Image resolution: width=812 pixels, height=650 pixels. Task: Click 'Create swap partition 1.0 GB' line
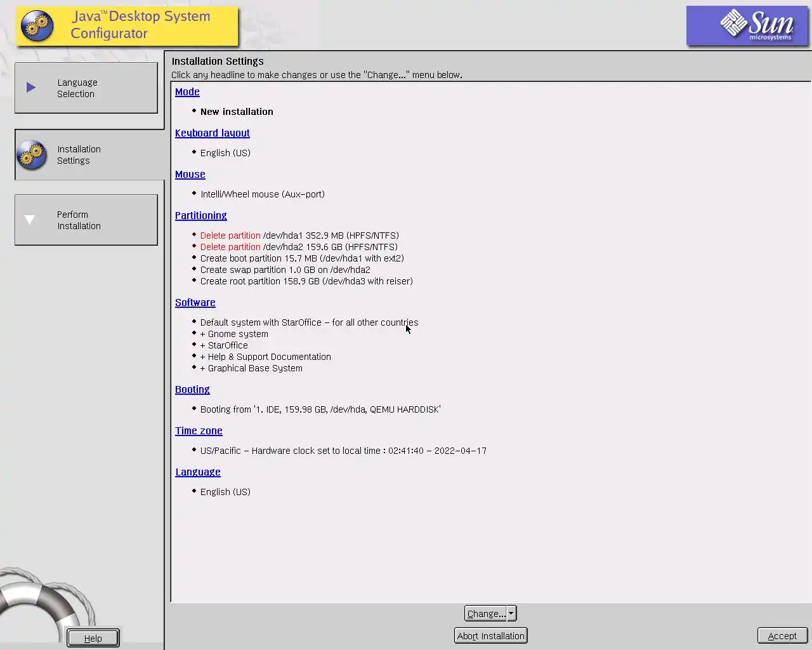pyautogui.click(x=285, y=270)
